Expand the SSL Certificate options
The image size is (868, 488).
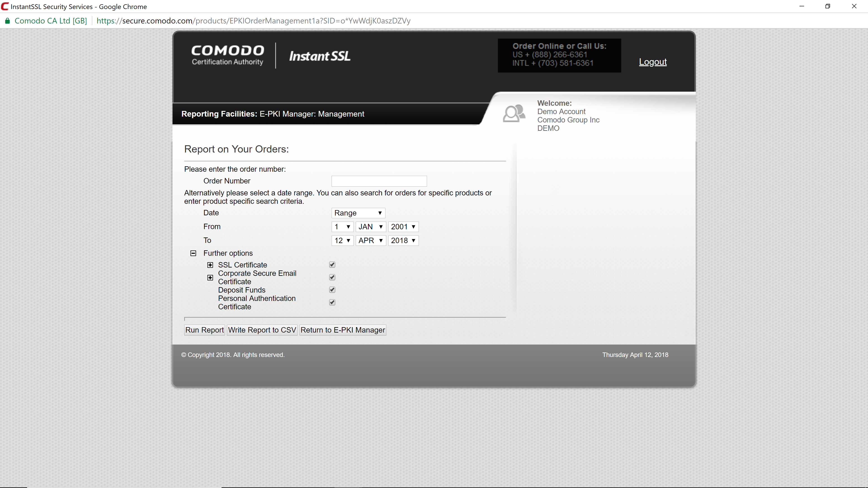tap(210, 265)
